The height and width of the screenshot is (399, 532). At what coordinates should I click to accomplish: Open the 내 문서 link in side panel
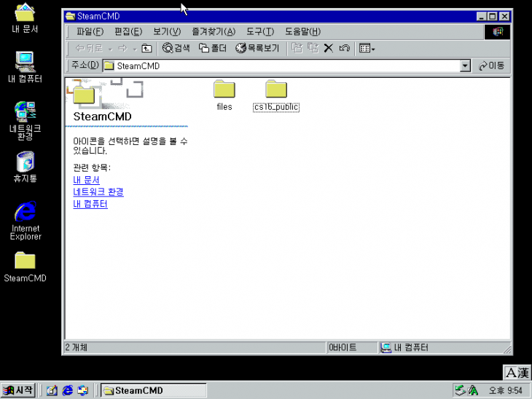86,180
